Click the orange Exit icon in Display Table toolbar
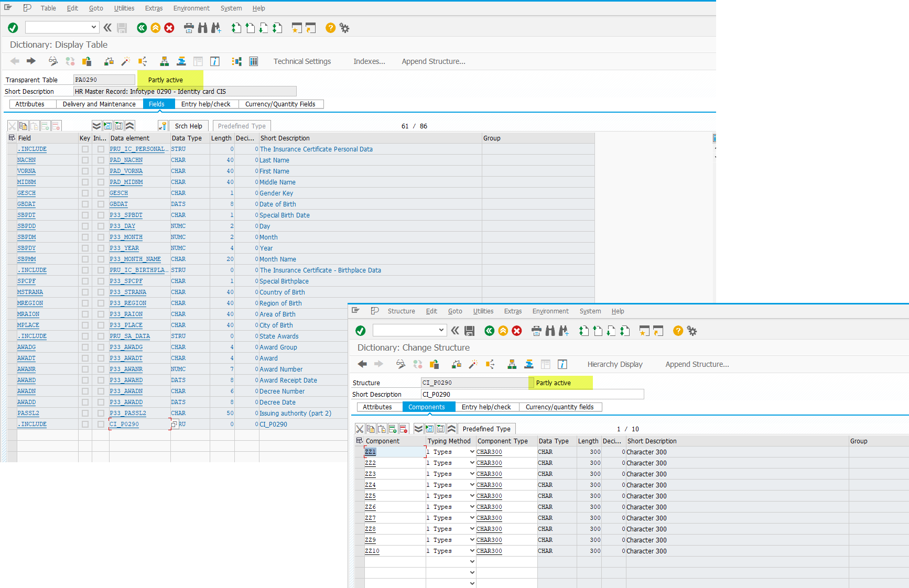 point(156,28)
